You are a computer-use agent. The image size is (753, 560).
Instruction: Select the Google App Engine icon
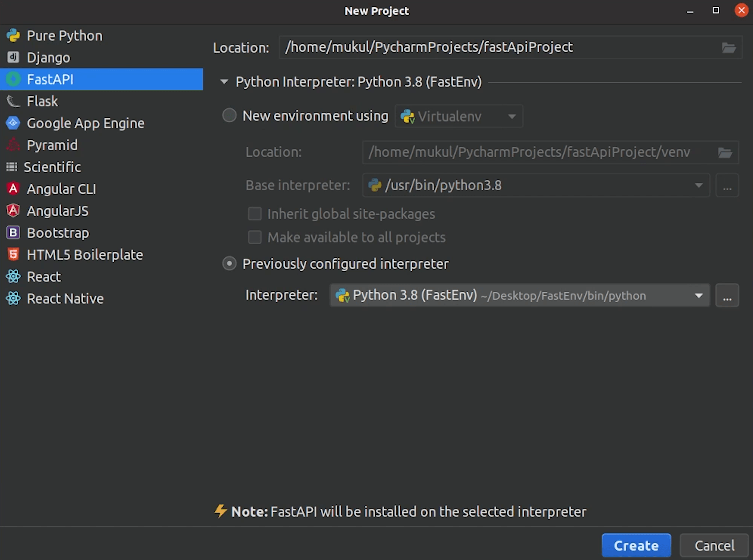pyautogui.click(x=14, y=123)
